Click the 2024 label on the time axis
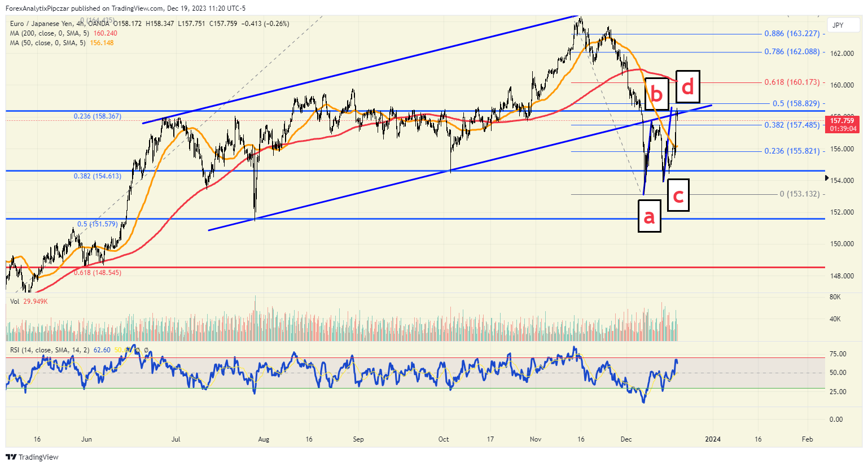The height and width of the screenshot is (467, 868). (713, 439)
